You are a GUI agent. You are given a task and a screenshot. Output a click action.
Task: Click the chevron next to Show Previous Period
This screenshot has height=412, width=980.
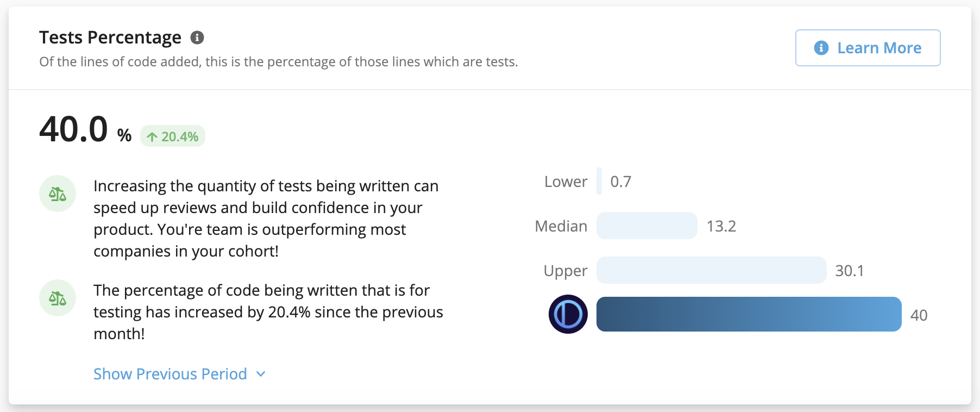click(x=261, y=374)
